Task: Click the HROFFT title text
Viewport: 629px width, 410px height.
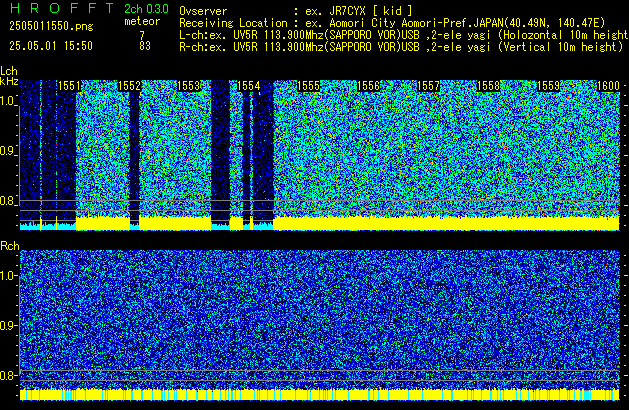Action: pos(62,8)
